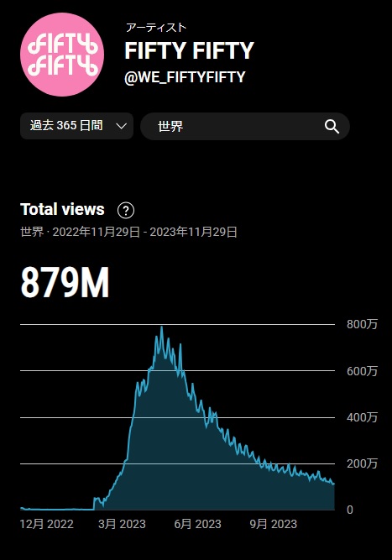The image size is (392, 560).
Task: Click the FIFTY FIFTY artist name heading
Action: coord(189,50)
